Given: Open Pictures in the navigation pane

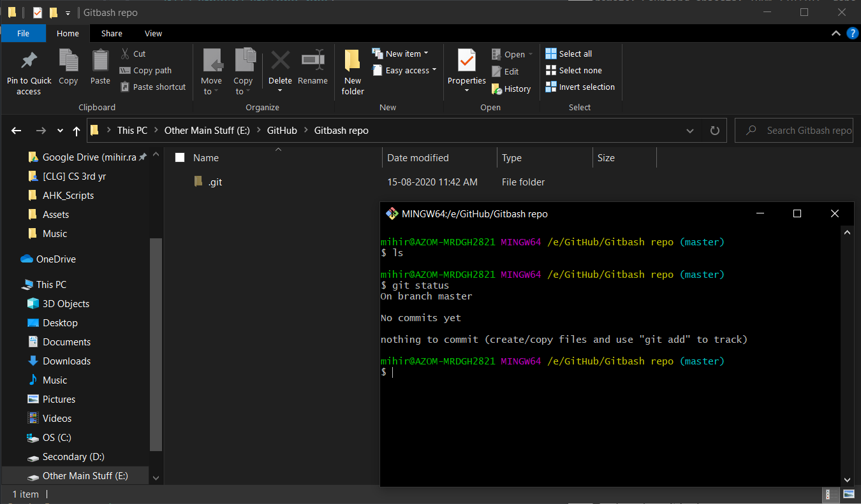Looking at the screenshot, I should (x=51, y=400).
